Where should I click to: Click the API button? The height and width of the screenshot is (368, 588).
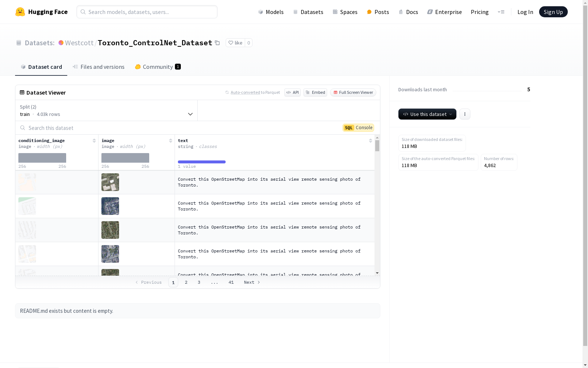(293, 92)
